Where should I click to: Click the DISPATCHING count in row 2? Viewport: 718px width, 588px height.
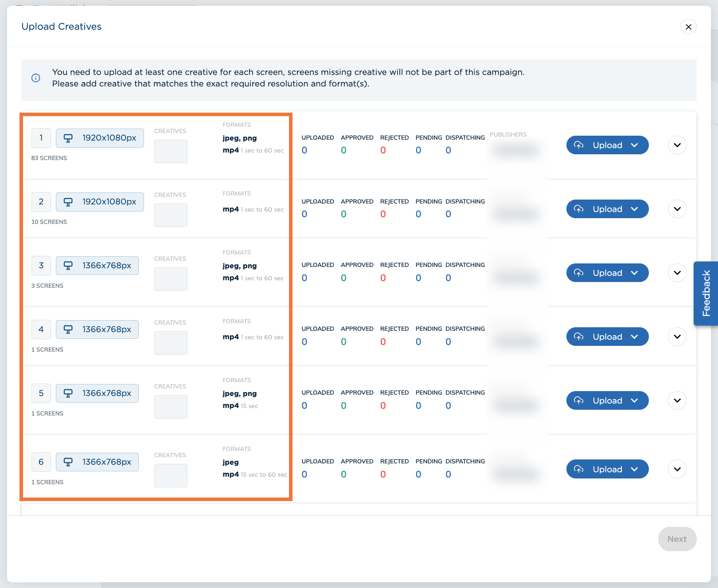tap(449, 214)
